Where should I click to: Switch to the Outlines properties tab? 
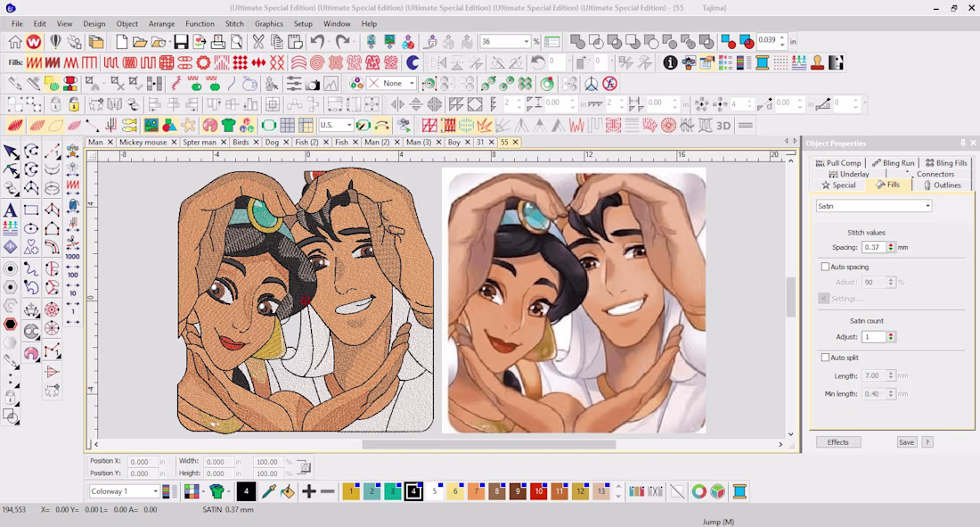tap(943, 185)
